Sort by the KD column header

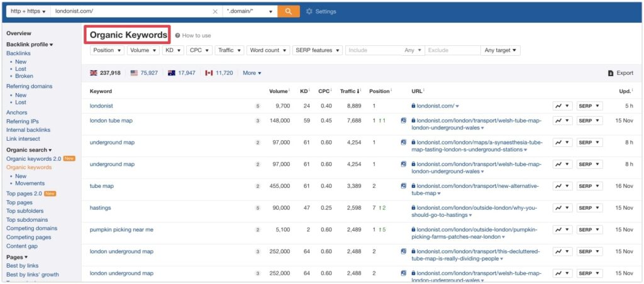pos(304,91)
